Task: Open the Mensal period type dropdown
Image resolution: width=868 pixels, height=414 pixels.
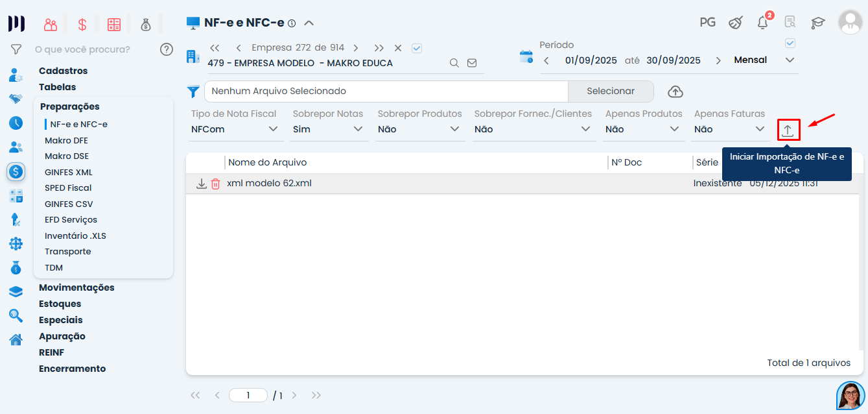Action: click(764, 60)
